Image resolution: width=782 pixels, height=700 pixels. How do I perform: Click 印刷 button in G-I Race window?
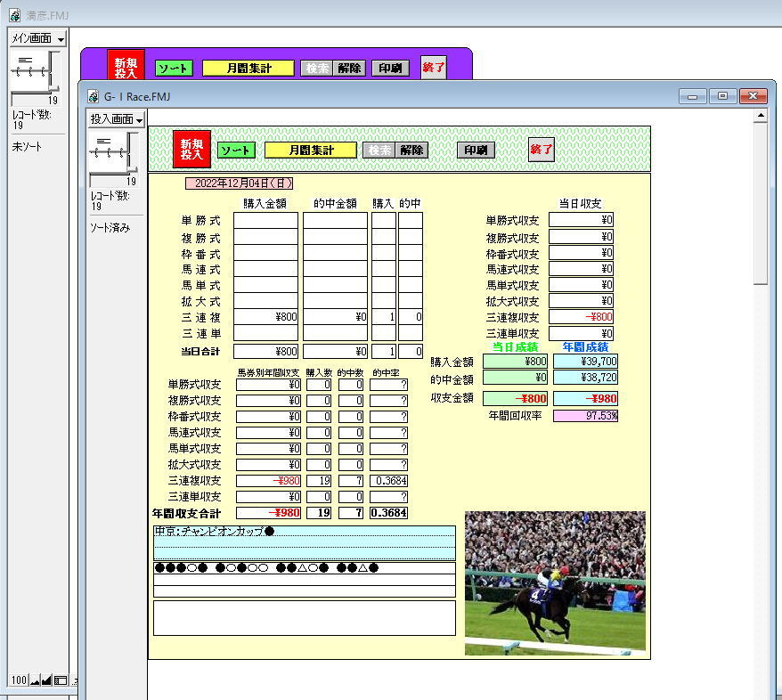(x=476, y=151)
